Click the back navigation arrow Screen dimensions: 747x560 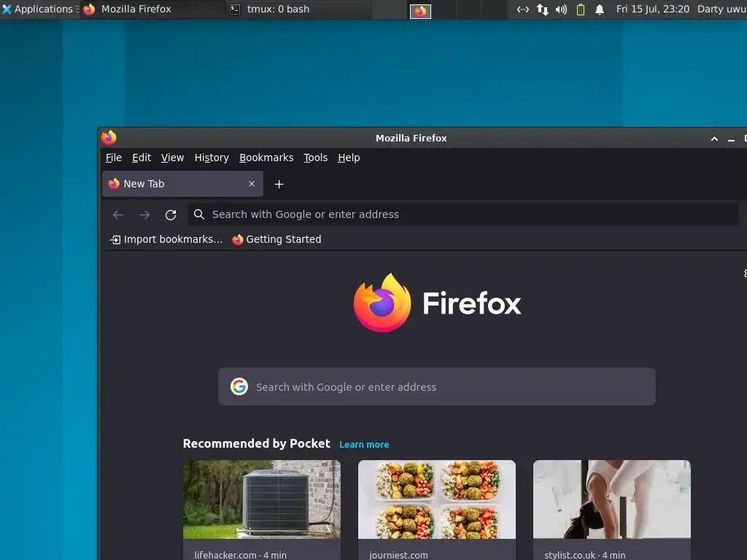118,215
